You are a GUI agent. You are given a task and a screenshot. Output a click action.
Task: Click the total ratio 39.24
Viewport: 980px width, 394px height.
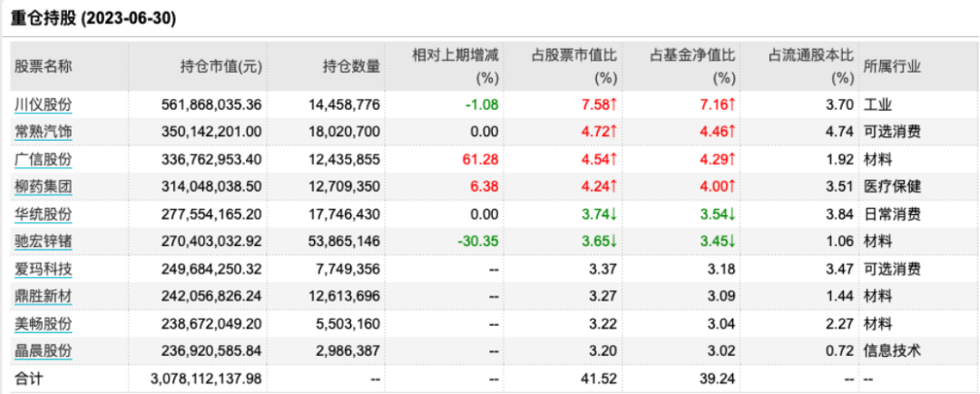(718, 379)
